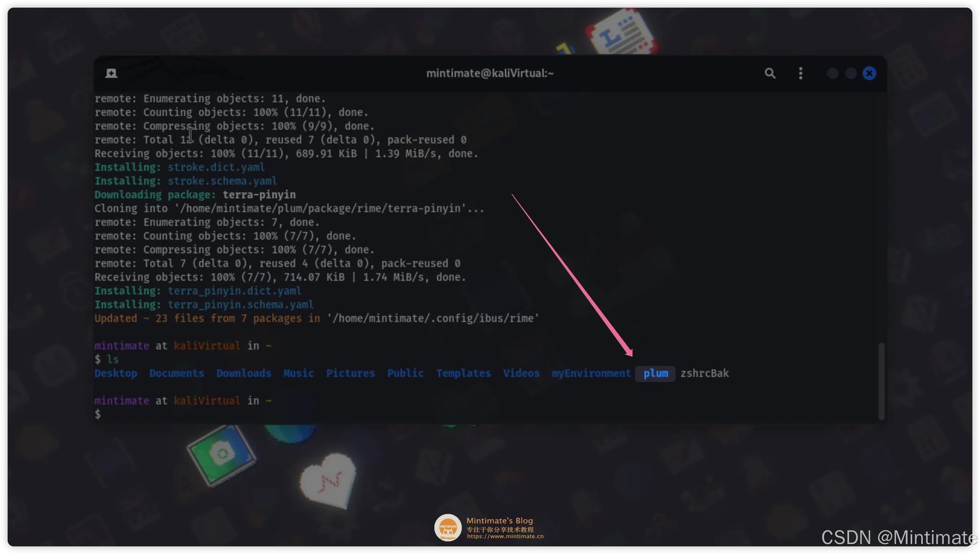The image size is (980, 554).
Task: Click the Music directory entry
Action: click(x=299, y=373)
